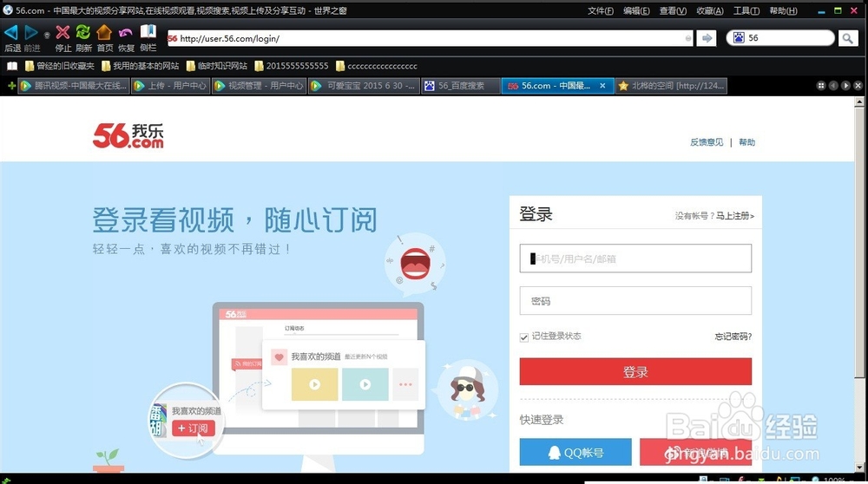Click the 密码 password field
The image size is (868, 484).
pyautogui.click(x=635, y=300)
